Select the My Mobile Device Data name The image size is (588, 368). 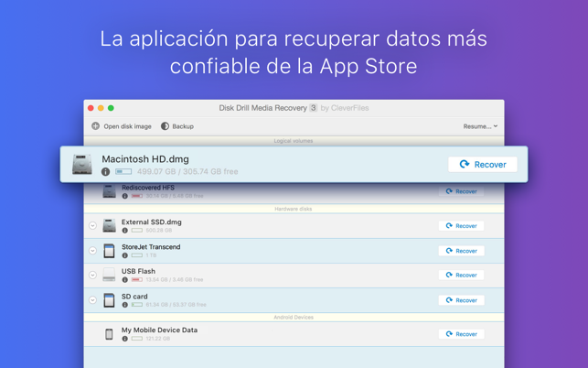(x=159, y=330)
